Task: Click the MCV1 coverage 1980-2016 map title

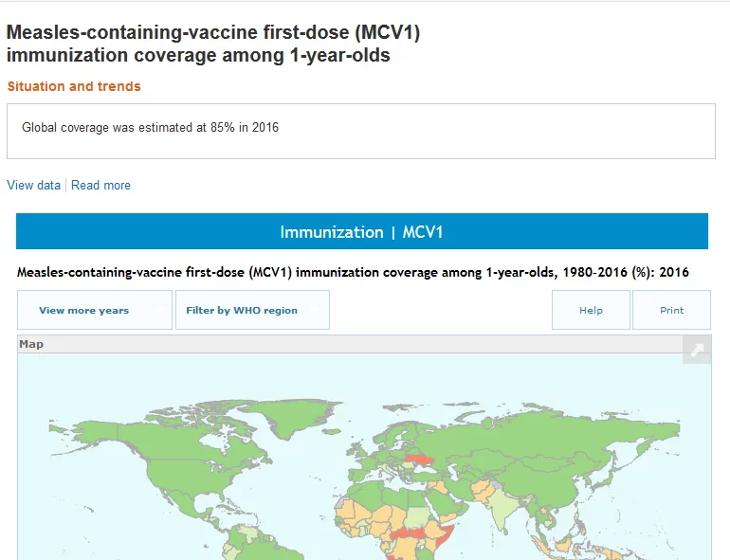Action: tap(353, 272)
